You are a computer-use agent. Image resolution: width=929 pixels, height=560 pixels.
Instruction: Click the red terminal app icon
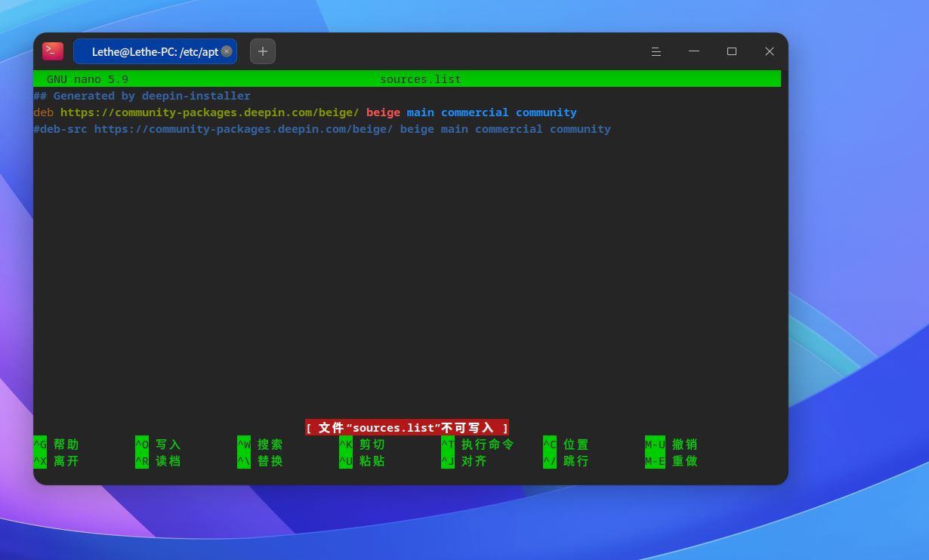point(53,51)
